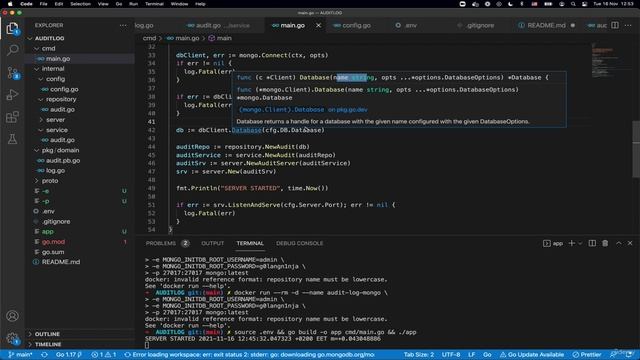Viewport: 640px width, 360px height.
Task: Open the Search view icon
Action: (12, 50)
